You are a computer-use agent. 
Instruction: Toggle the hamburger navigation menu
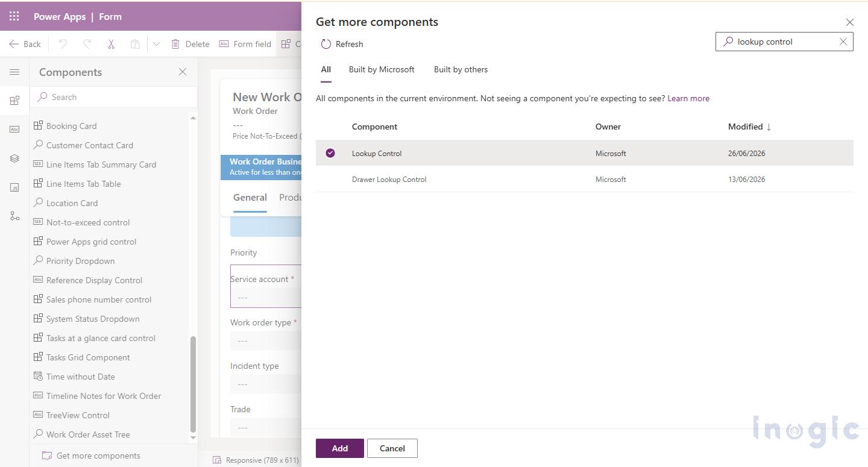coord(14,72)
